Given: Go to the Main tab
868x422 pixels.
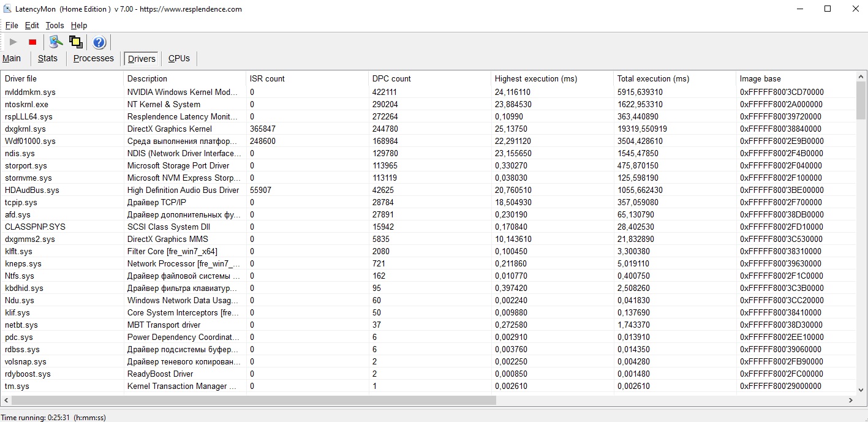Looking at the screenshot, I should pos(12,59).
